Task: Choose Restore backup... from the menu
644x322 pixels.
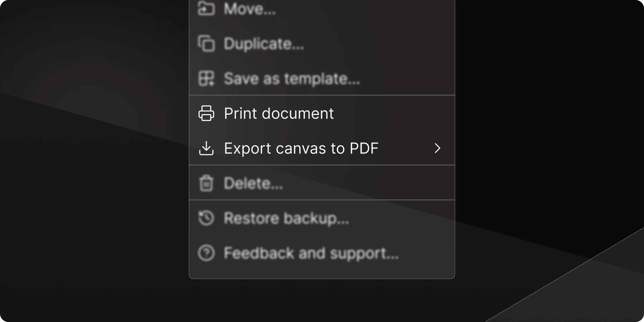Action: coord(287,218)
